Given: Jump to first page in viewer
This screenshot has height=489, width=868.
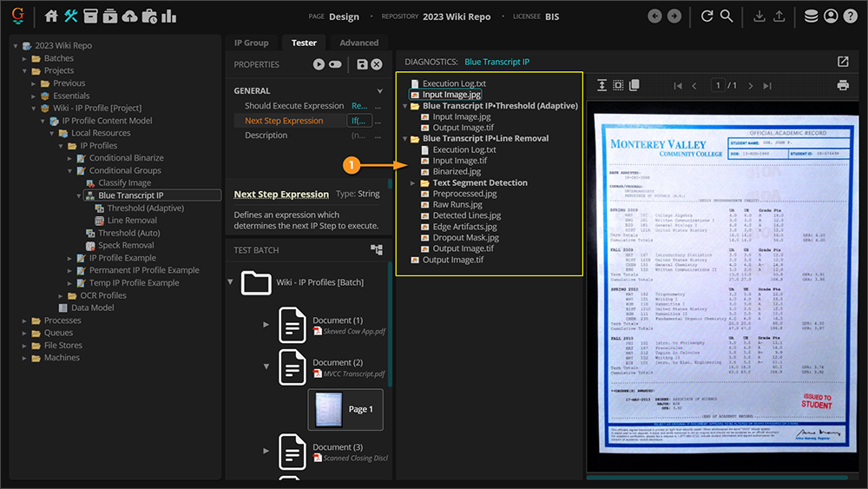Looking at the screenshot, I should 678,85.
